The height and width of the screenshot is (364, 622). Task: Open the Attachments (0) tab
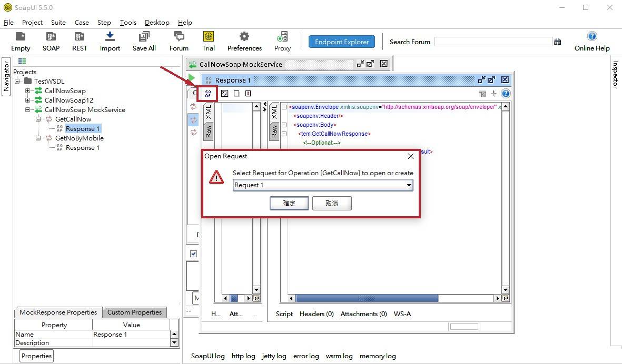[363, 314]
